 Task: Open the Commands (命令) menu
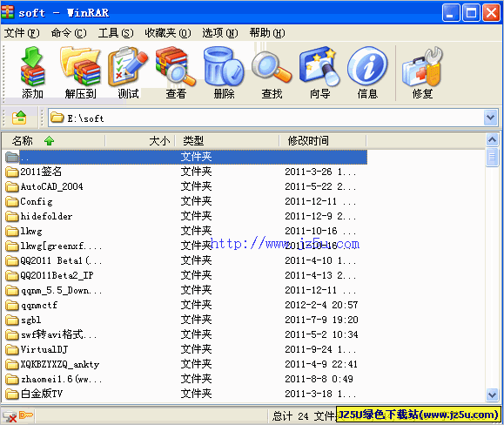coord(69,33)
